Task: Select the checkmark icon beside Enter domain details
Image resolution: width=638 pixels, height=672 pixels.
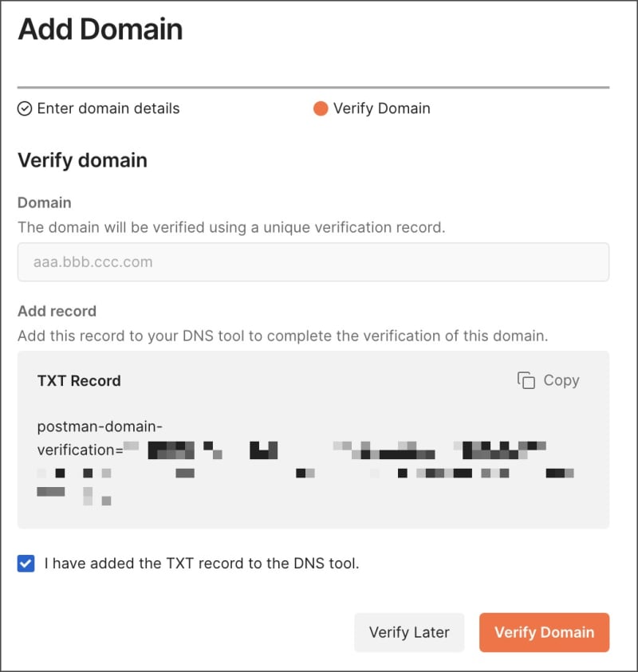Action: click(23, 108)
